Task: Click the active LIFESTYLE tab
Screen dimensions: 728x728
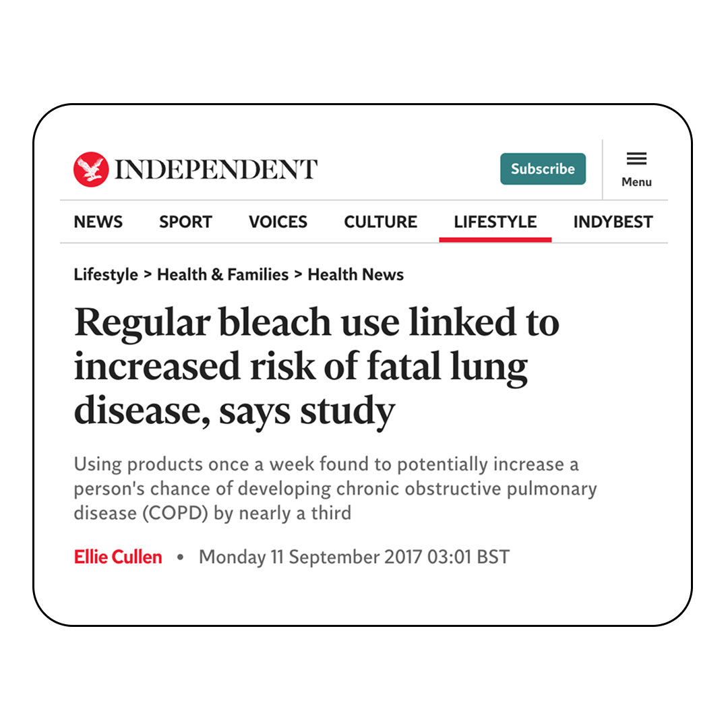Action: coord(495,222)
